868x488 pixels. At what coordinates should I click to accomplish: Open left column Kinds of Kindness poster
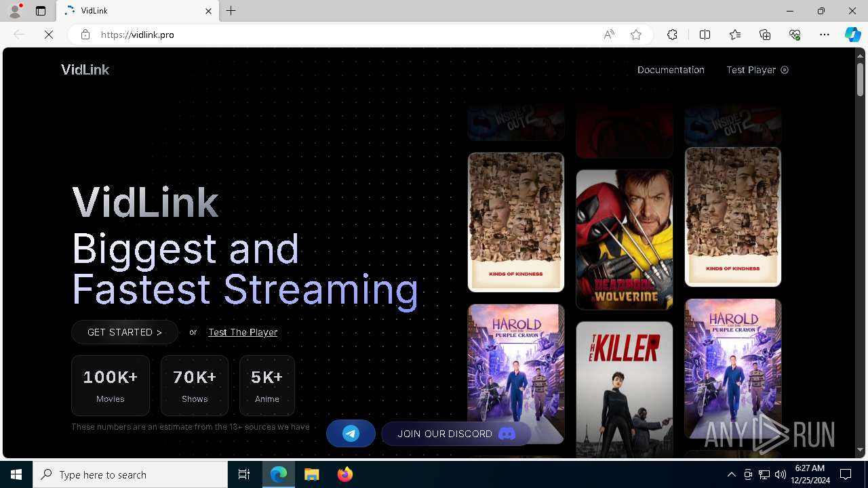pos(516,222)
